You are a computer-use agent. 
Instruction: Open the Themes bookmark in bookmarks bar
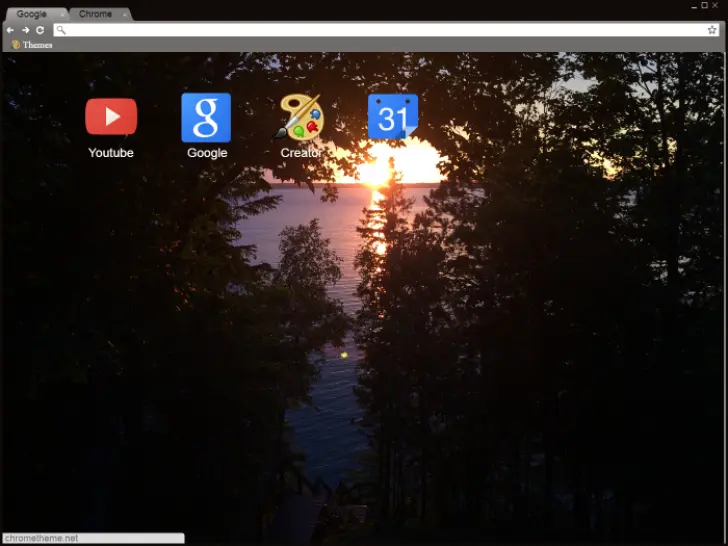32,45
